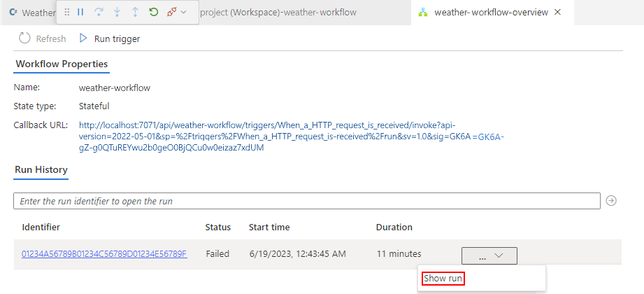The width and height of the screenshot is (644, 294).
Task: Click the go arrow beside run identifier field
Action: point(612,201)
